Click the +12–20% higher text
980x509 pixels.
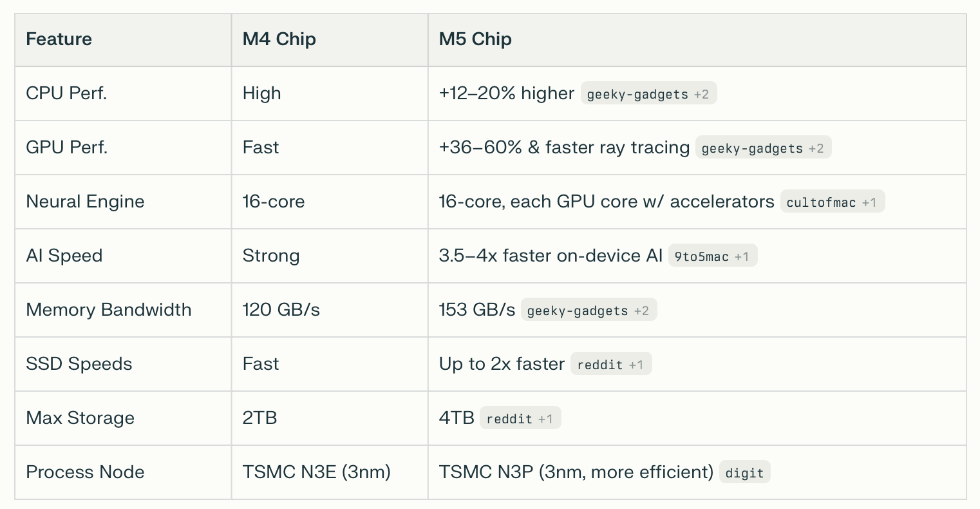[507, 93]
